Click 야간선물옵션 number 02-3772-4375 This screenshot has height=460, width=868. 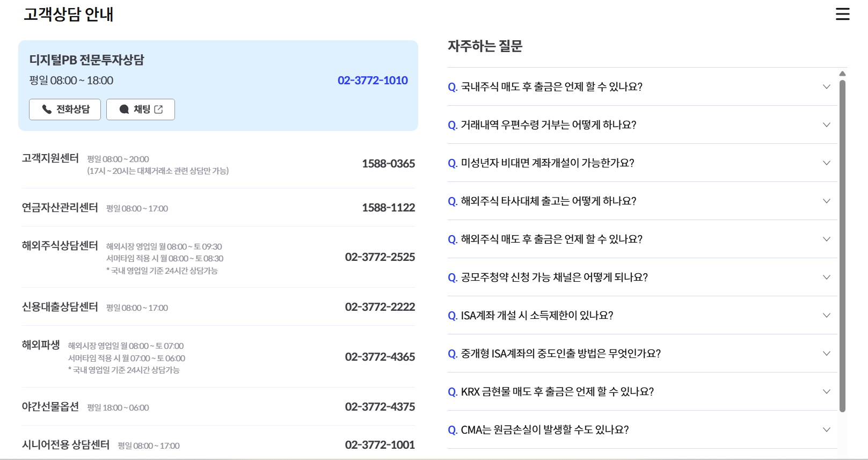380,407
